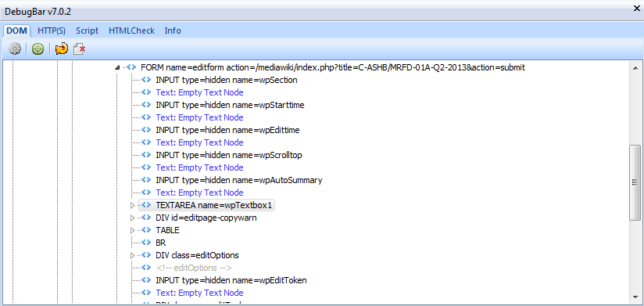
Task: Click the vertical scrollbar thumb
Action: coord(635,182)
